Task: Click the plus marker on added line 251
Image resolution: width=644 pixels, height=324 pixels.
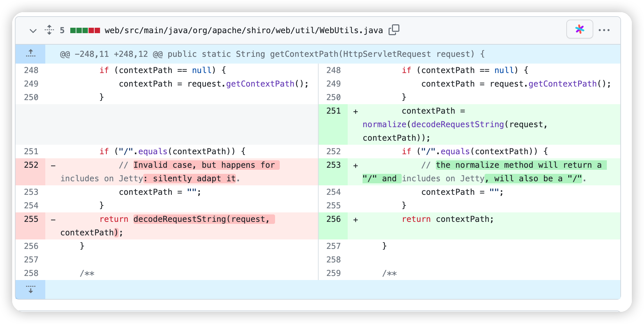Action: pyautogui.click(x=355, y=112)
